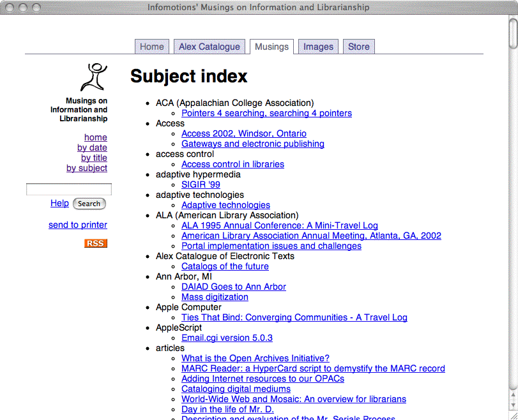Click the vertical scrollbar thumb
Screen dimensions: 518x420
pos(513,33)
